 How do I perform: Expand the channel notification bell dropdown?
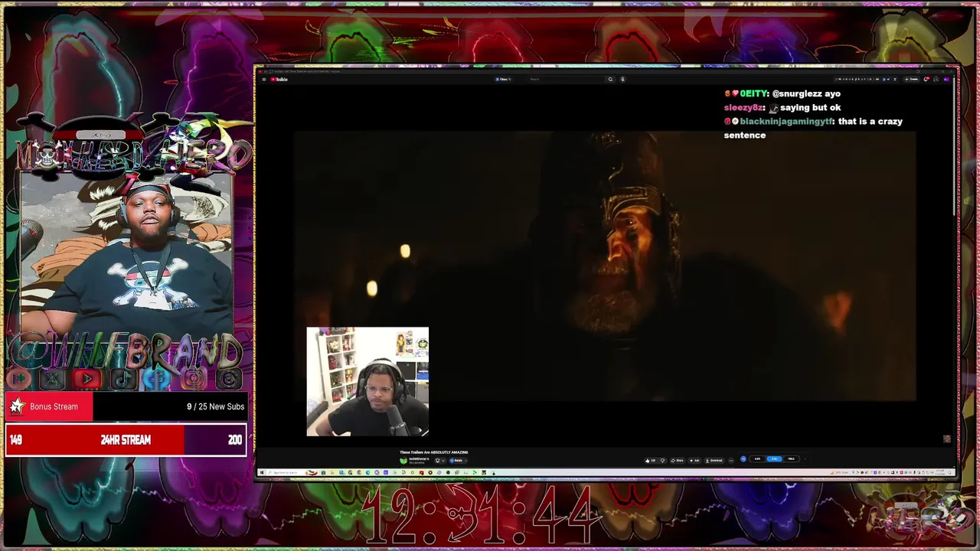(441, 460)
